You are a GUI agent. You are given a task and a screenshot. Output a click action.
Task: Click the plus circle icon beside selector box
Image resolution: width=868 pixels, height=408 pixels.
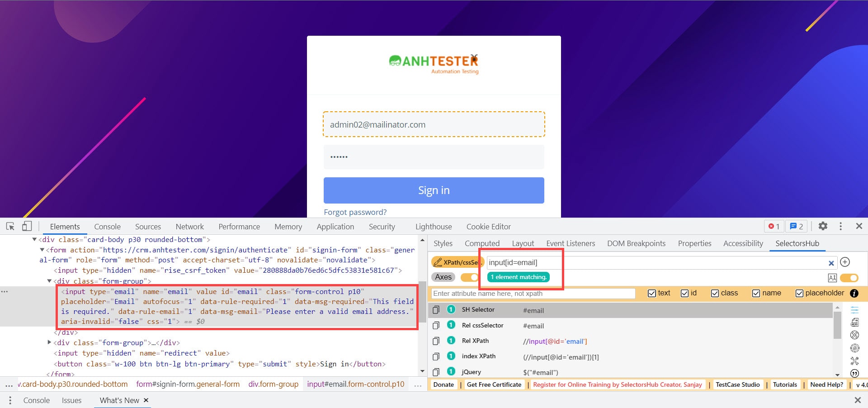(x=845, y=262)
